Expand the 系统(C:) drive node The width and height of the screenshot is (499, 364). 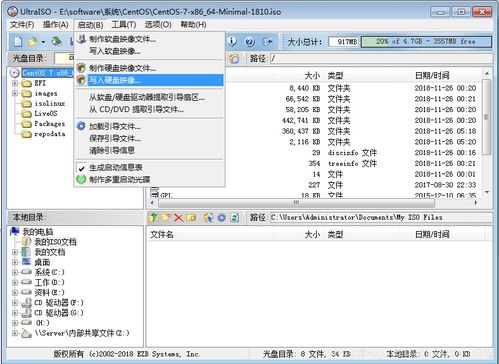(15, 272)
